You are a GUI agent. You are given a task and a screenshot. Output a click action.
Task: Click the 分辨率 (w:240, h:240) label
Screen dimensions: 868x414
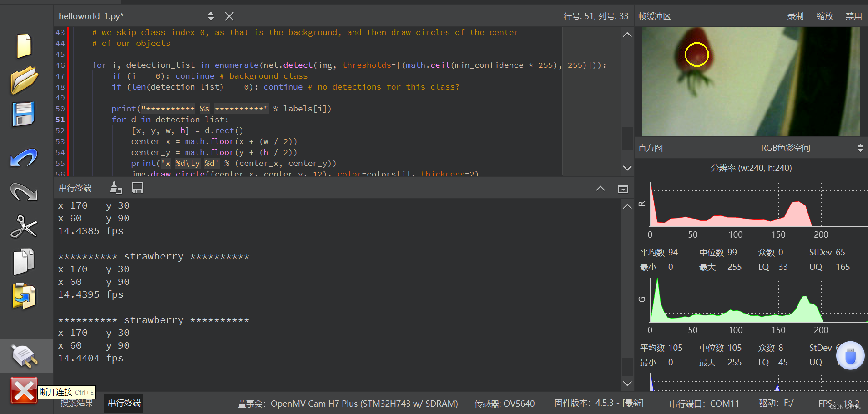(751, 168)
